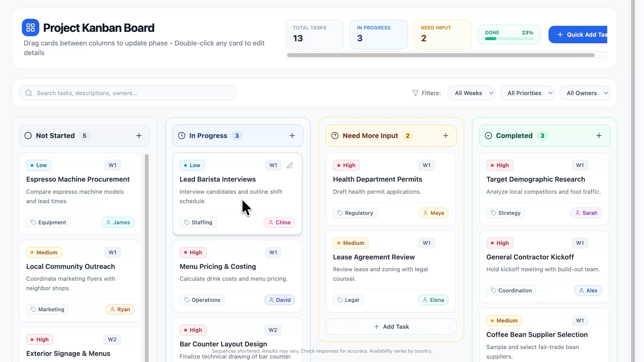Click Add Task under Need More Input
The image size is (644, 362).
(391, 327)
